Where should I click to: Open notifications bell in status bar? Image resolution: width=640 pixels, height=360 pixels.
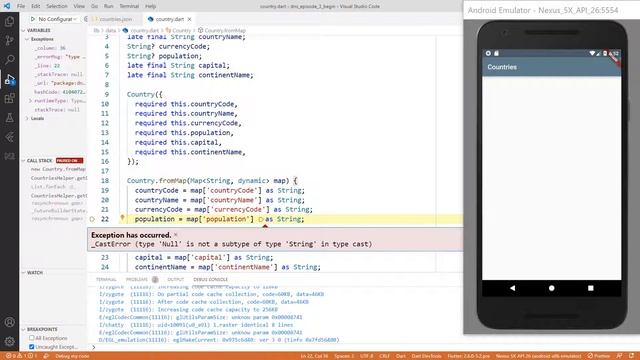(631, 356)
